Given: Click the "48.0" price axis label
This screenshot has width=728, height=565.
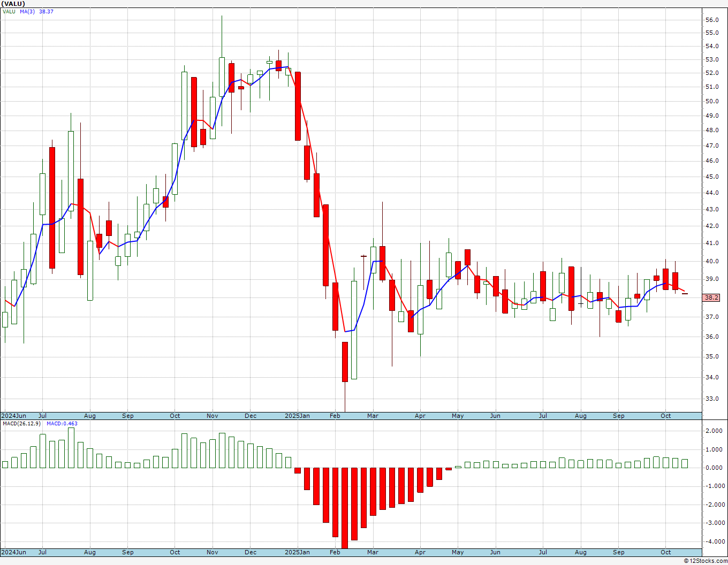Looking at the screenshot, I should click(x=712, y=130).
